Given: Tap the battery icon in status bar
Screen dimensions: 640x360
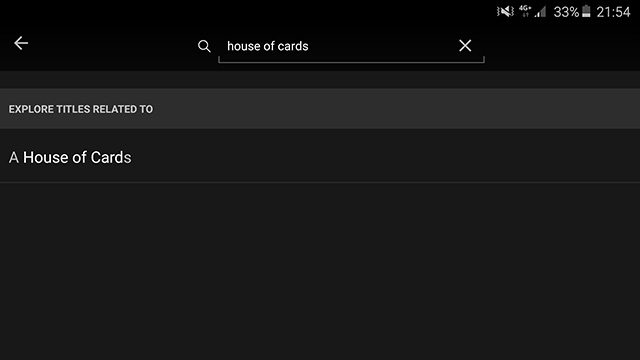Looking at the screenshot, I should coord(587,11).
